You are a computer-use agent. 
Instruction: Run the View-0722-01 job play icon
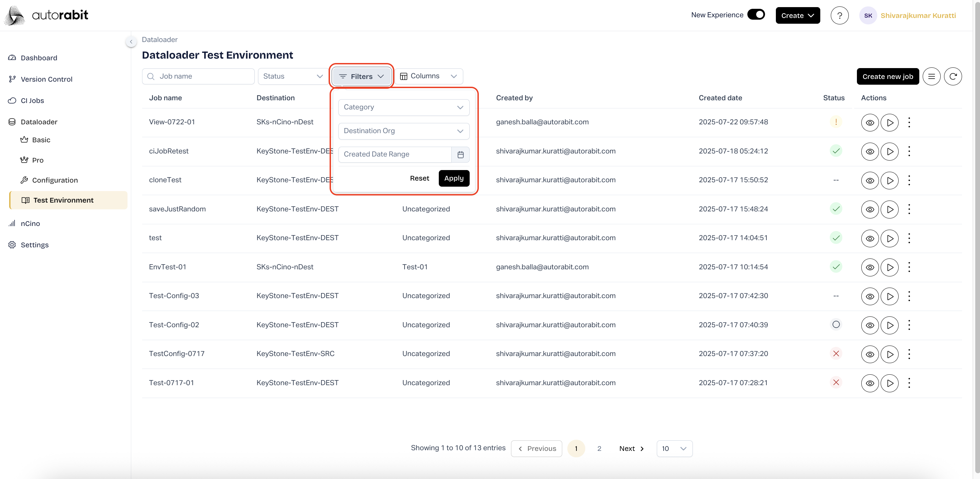(889, 122)
